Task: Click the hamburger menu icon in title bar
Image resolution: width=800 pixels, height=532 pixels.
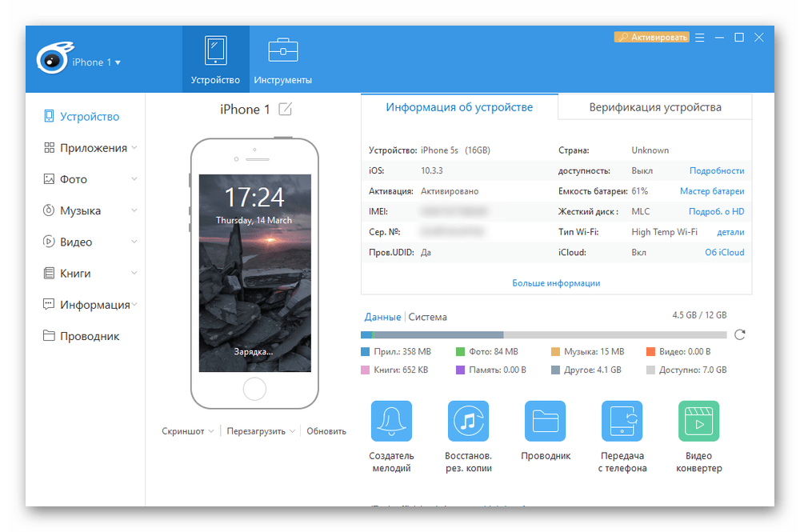Action: point(700,38)
